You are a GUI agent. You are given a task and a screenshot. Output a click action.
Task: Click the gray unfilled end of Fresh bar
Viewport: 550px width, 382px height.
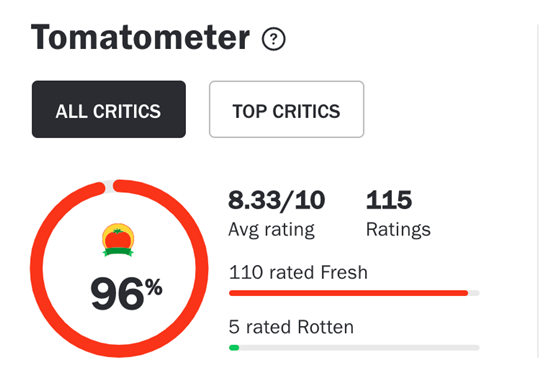[x=474, y=293]
